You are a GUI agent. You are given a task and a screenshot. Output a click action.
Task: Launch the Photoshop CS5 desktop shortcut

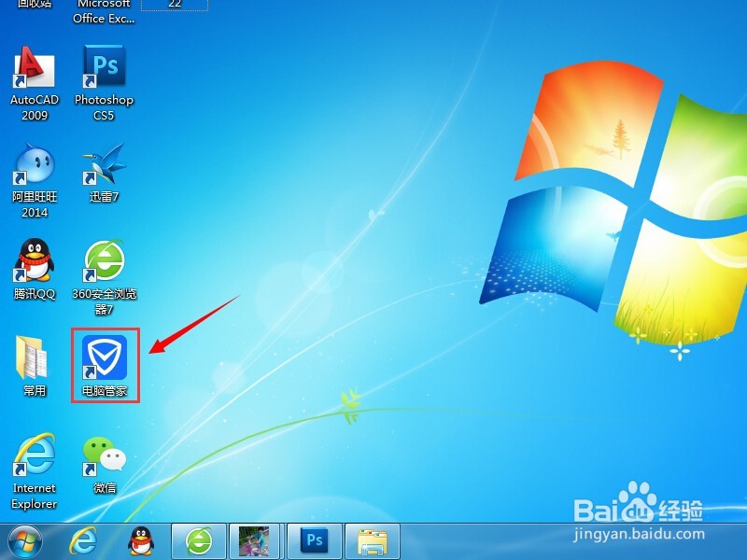point(104,83)
